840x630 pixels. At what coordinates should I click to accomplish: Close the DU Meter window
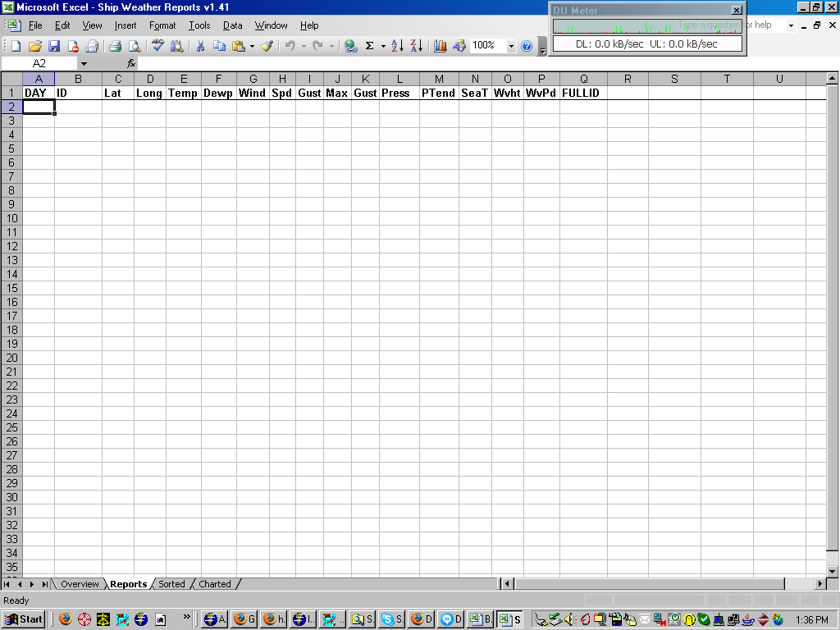tap(737, 10)
